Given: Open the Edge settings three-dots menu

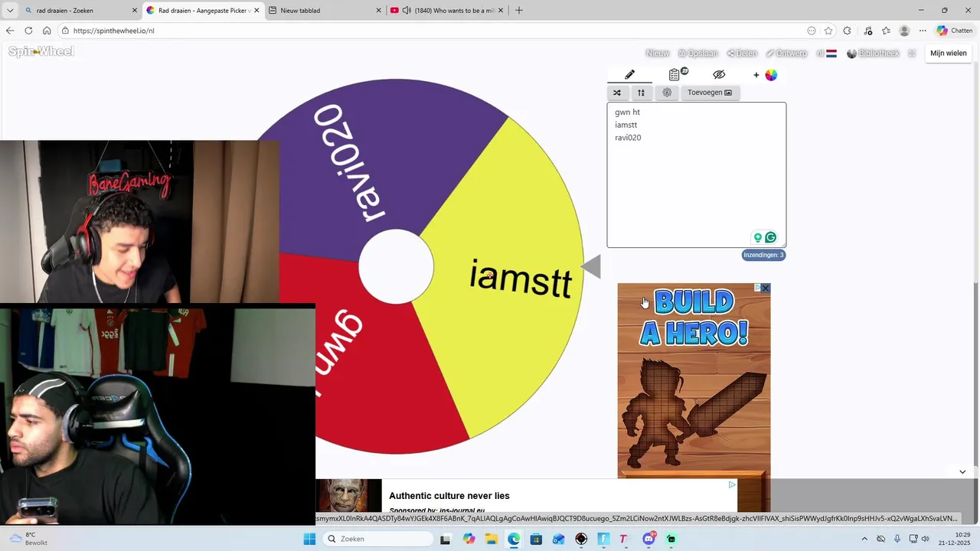Looking at the screenshot, I should click(x=922, y=31).
